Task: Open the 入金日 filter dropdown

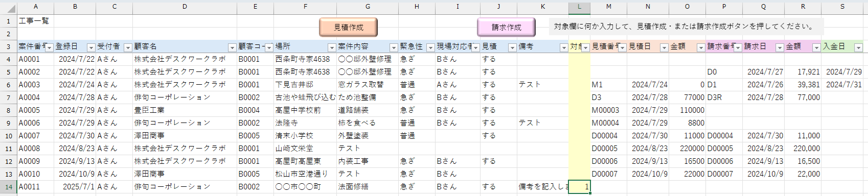Action: (858, 47)
